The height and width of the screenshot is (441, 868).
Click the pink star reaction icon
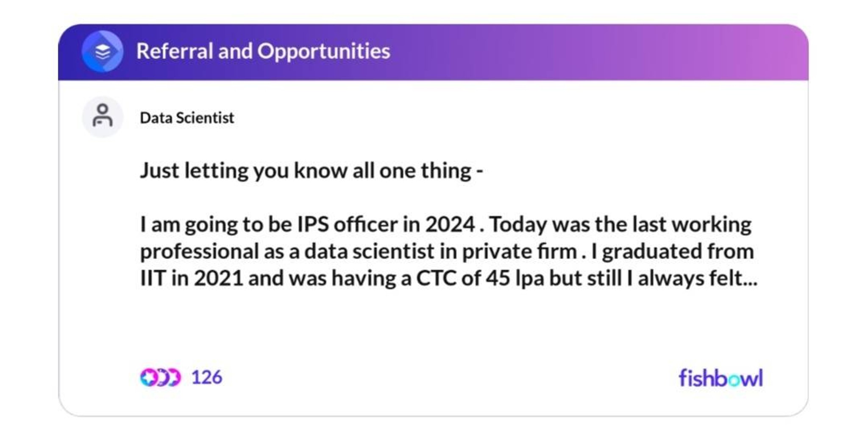click(x=149, y=377)
